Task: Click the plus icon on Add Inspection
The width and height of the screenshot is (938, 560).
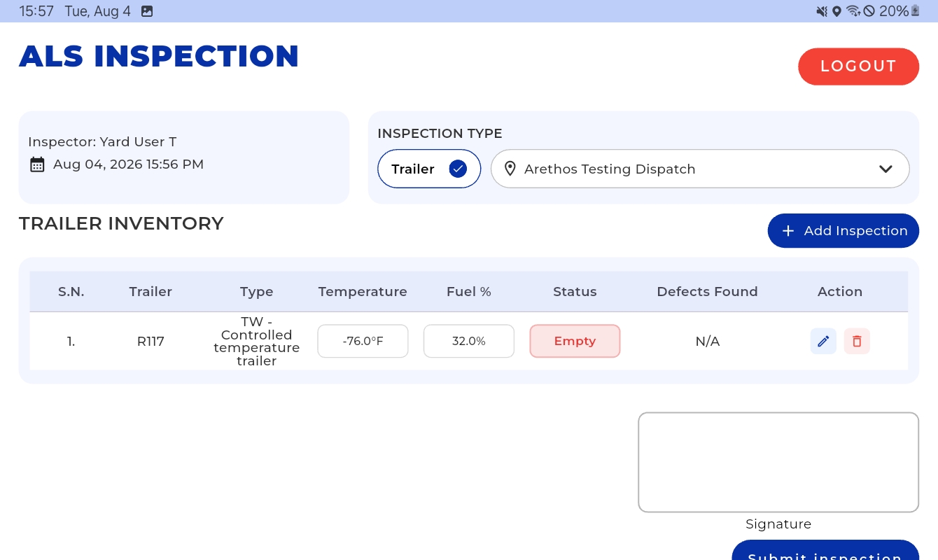Action: 787,231
